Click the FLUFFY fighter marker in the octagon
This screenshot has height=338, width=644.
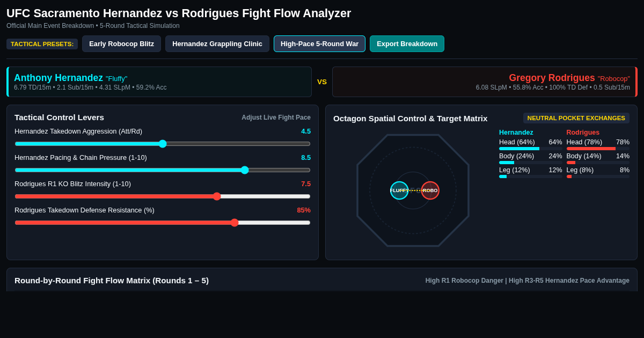click(399, 190)
